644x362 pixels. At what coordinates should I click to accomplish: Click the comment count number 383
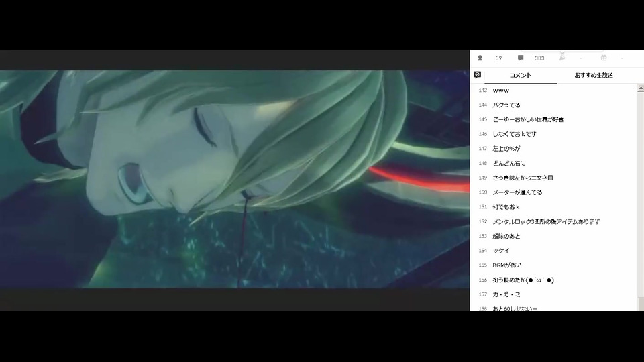coord(539,58)
